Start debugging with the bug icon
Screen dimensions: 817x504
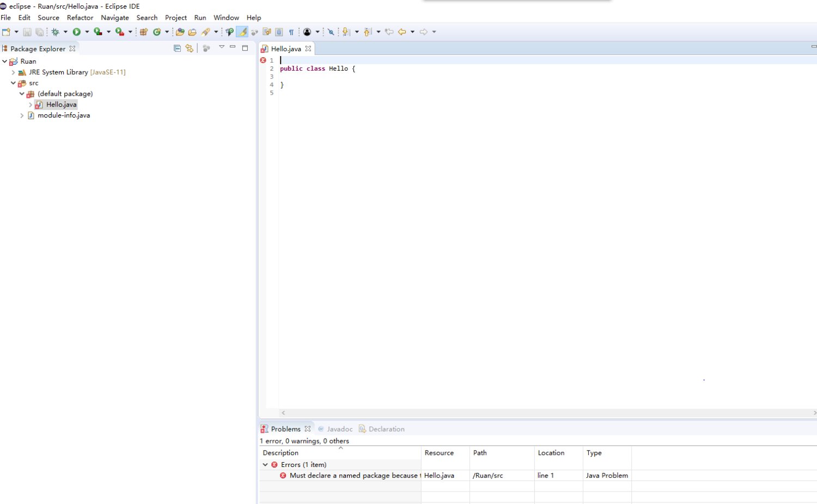pos(55,32)
